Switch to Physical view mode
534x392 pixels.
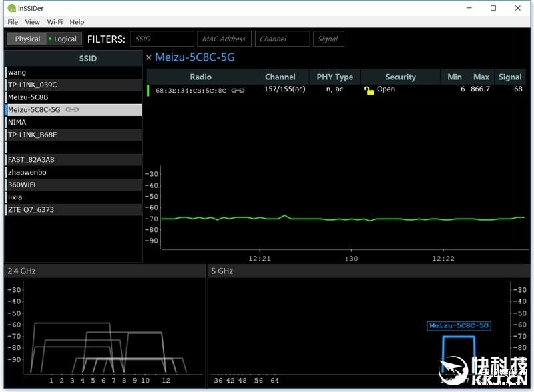[x=27, y=39]
